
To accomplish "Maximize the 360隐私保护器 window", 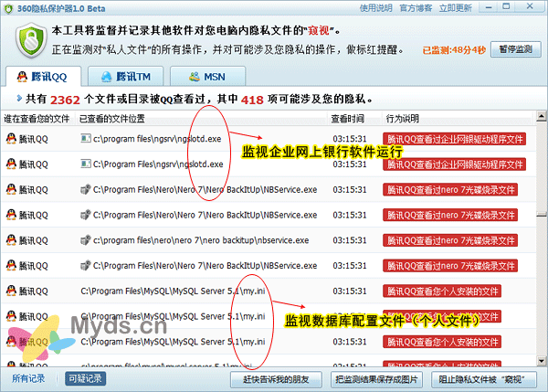I will [506, 7].
